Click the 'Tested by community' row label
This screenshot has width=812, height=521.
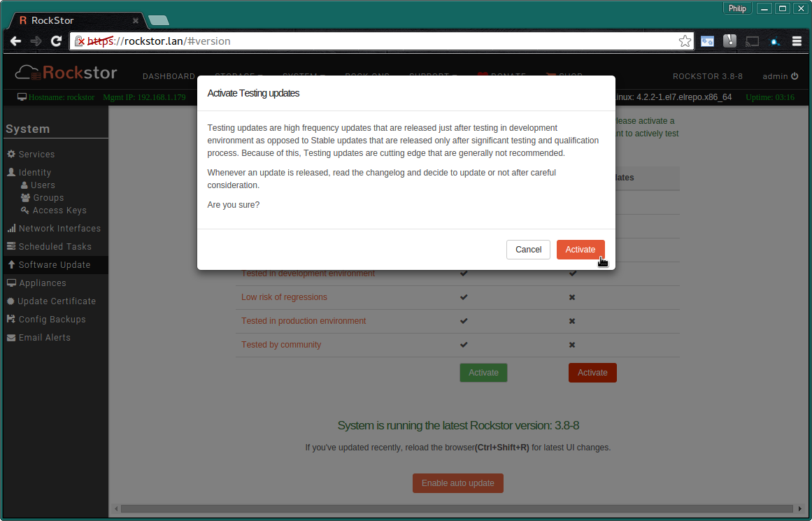point(281,345)
